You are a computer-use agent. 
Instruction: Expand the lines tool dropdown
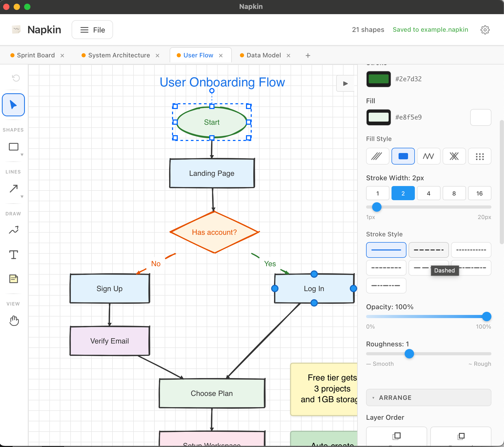tap(22, 197)
